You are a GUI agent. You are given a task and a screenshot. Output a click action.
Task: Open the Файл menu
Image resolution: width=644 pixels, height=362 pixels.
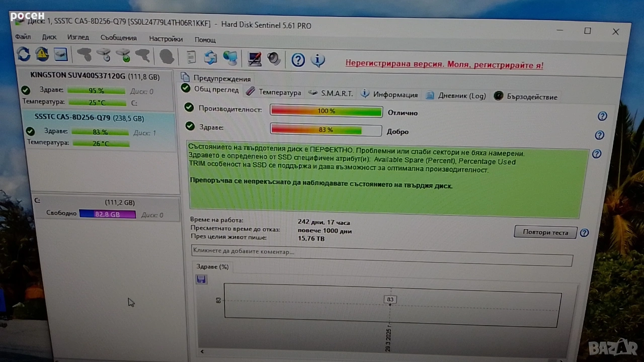[x=23, y=37]
